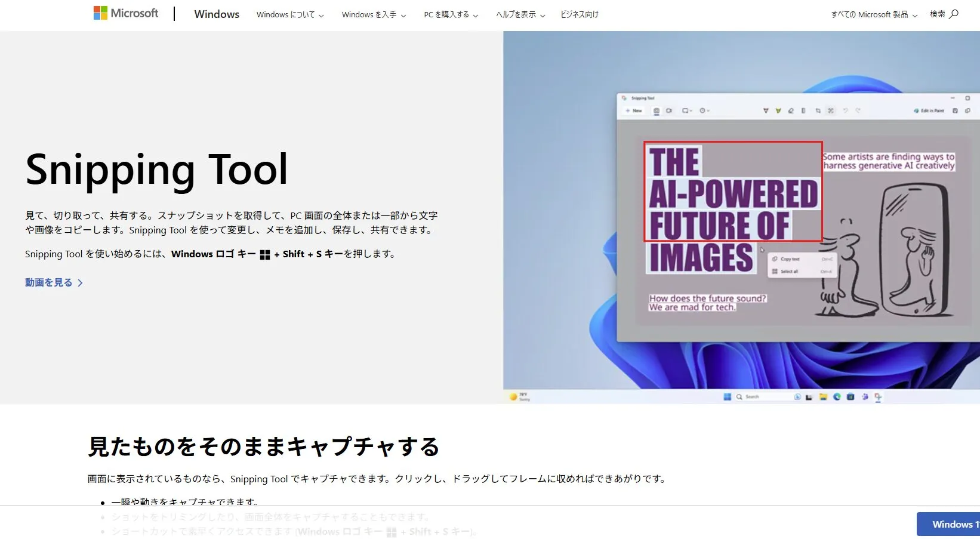980x539 pixels.
Task: Expand the Windows について menu
Action: click(x=290, y=15)
